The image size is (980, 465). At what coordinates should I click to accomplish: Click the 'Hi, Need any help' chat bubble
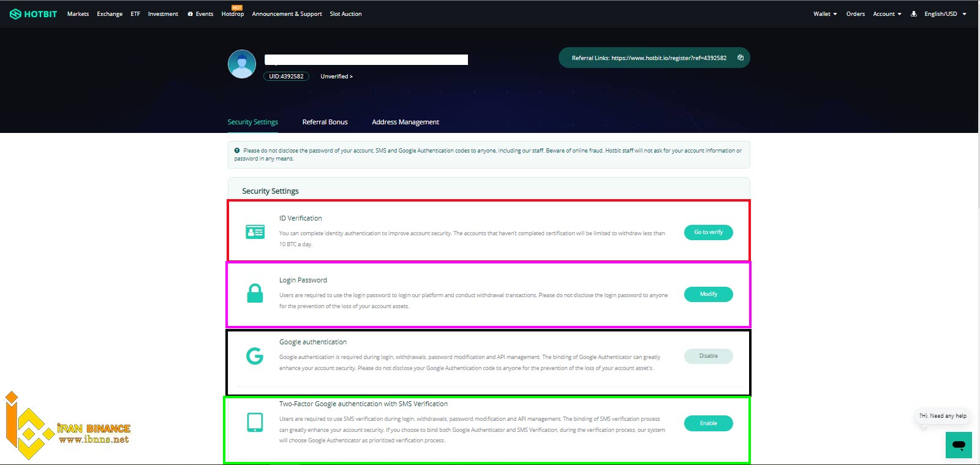(x=943, y=416)
